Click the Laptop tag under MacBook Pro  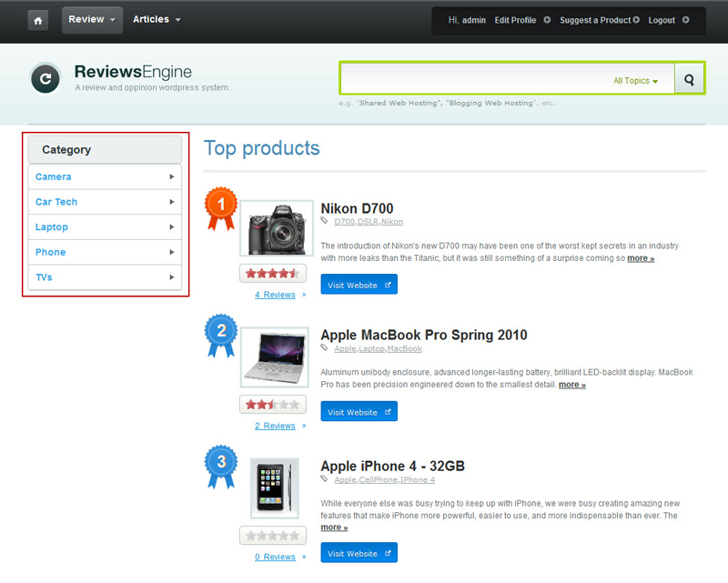click(372, 348)
